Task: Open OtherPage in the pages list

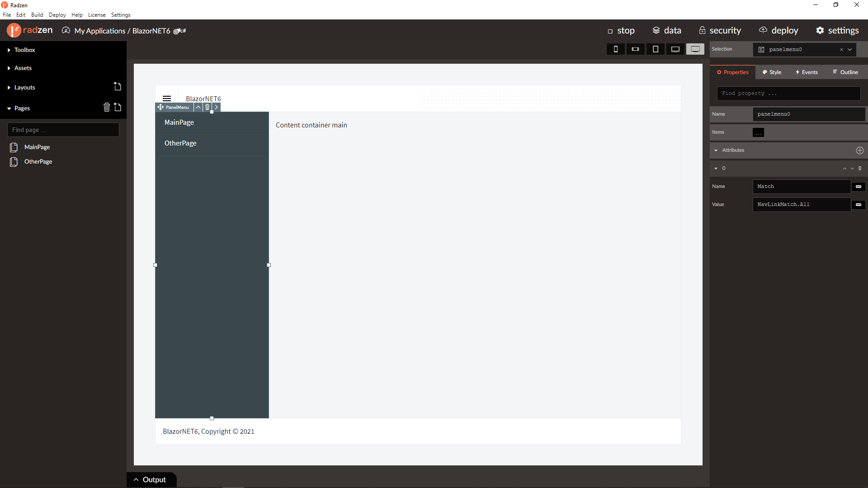Action: (38, 161)
